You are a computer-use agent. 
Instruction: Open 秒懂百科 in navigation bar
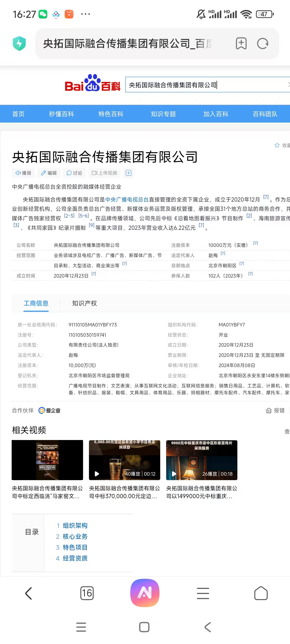(x=61, y=114)
